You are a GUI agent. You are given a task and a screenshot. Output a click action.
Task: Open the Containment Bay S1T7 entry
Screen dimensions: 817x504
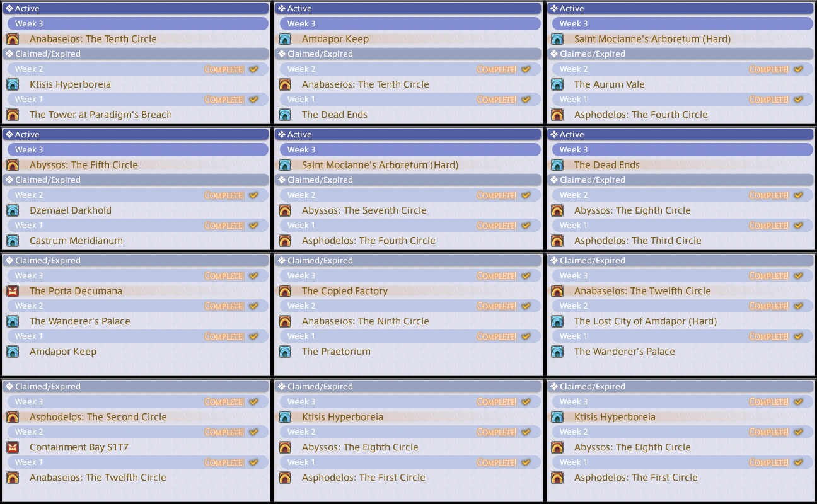pos(79,447)
